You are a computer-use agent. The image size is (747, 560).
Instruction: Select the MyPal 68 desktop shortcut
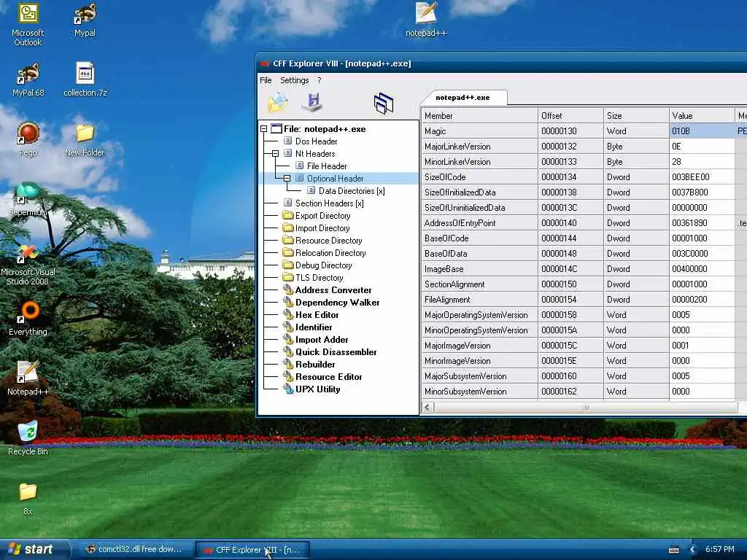(28, 80)
